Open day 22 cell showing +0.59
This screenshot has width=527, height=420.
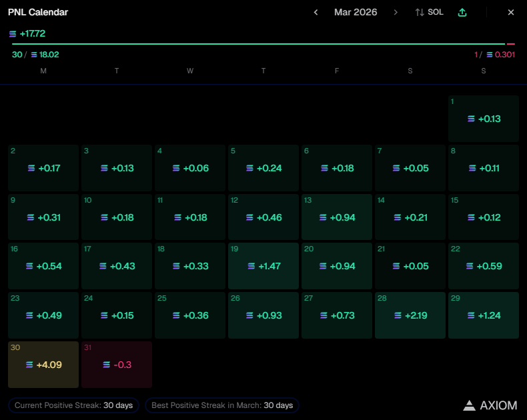point(484,266)
